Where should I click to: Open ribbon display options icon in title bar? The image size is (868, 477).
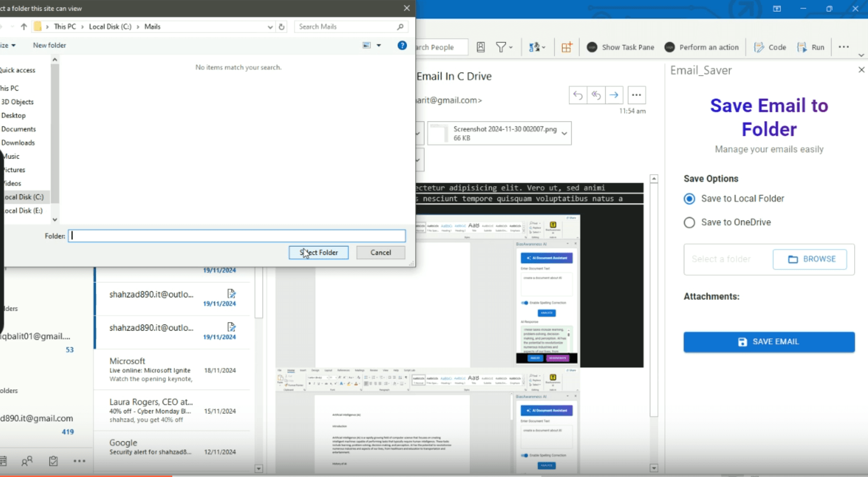click(x=777, y=8)
